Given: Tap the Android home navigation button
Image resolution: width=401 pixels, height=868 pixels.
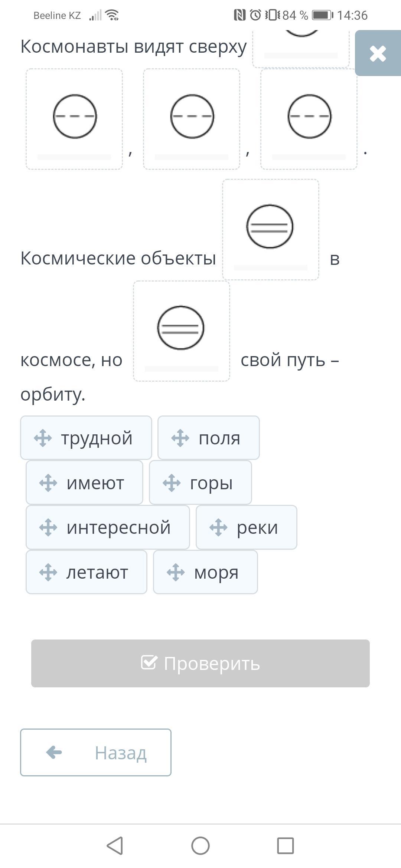Looking at the screenshot, I should (x=200, y=846).
